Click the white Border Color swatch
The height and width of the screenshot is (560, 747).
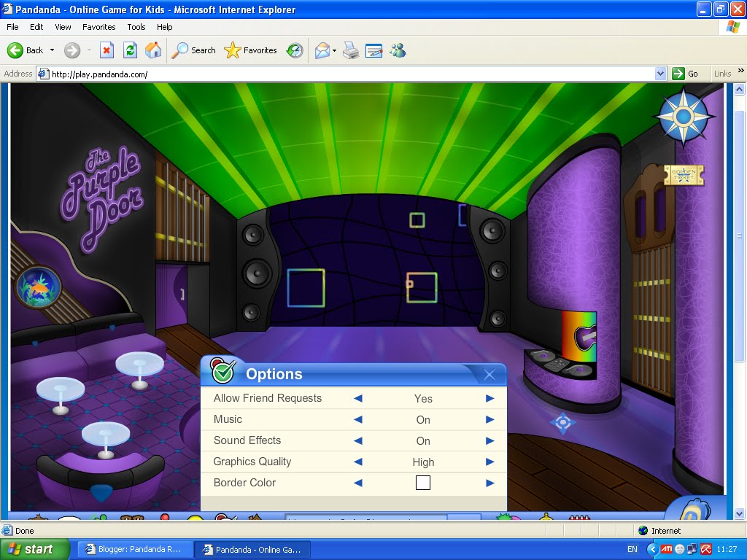(423, 483)
